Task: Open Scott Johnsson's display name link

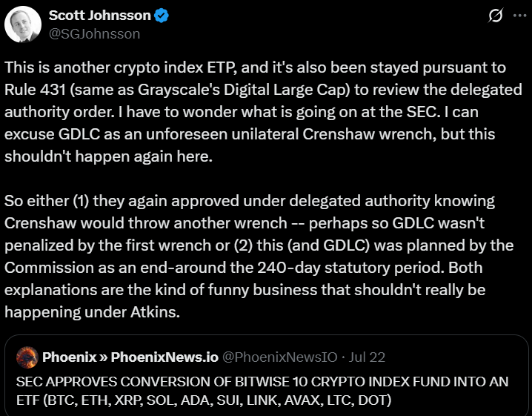Action: coord(100,16)
